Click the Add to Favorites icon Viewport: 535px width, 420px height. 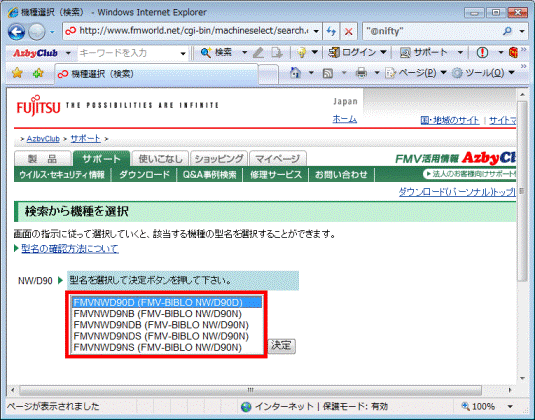(x=38, y=73)
